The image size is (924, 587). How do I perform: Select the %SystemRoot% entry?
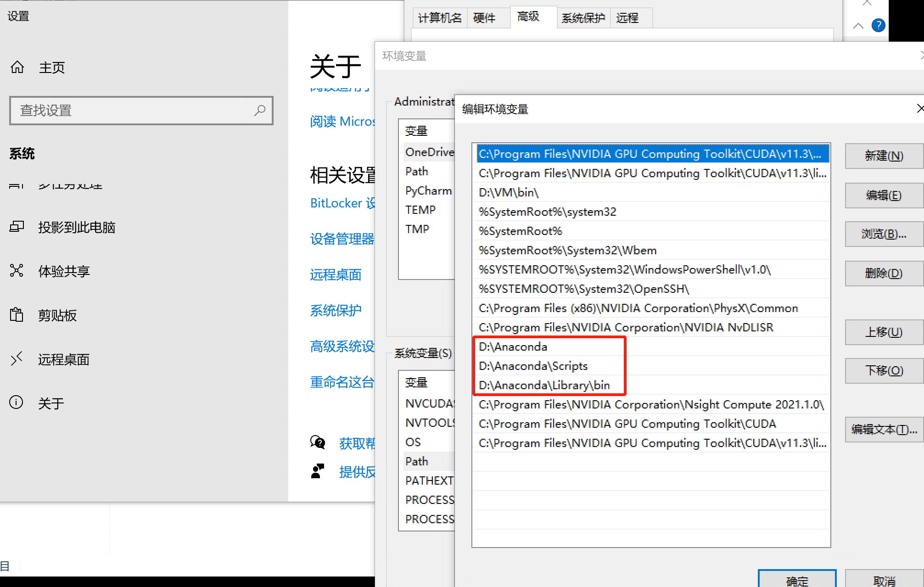652,231
